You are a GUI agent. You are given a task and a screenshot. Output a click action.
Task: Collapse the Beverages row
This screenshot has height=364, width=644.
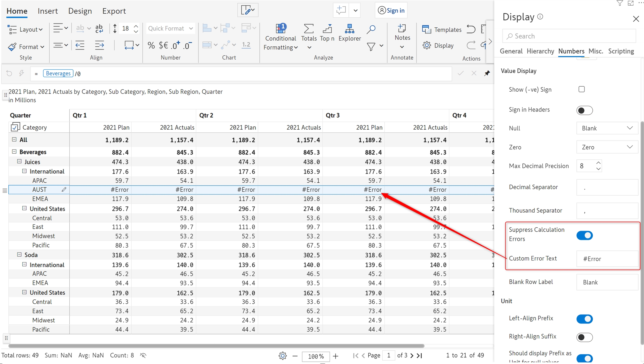coord(14,152)
